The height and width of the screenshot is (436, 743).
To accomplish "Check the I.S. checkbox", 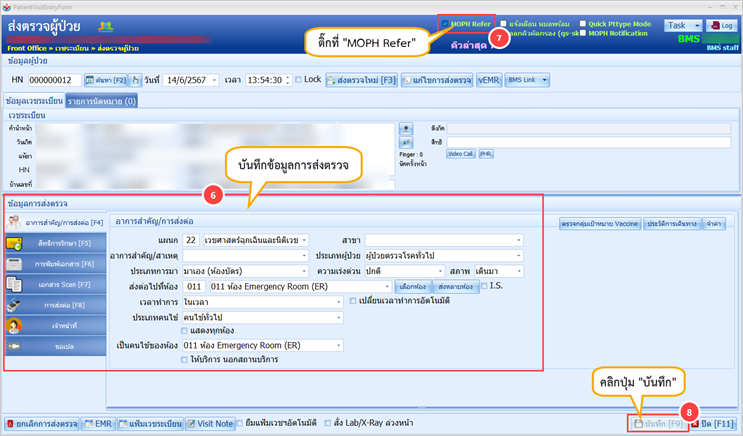I will (484, 286).
